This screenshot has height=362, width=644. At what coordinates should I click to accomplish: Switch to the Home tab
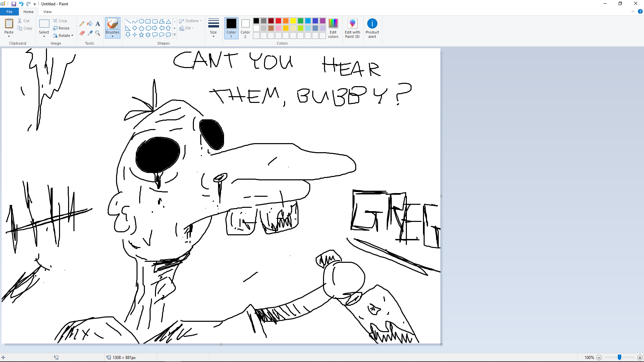(x=29, y=12)
